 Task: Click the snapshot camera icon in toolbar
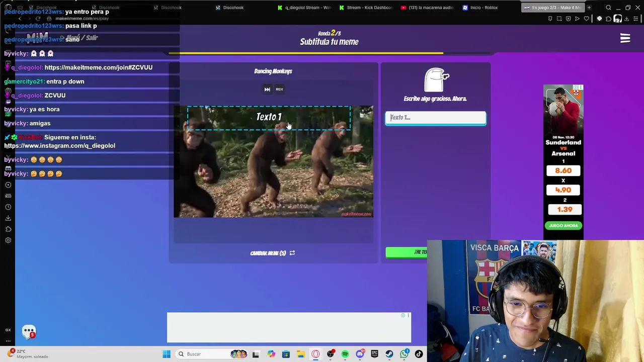(559, 19)
